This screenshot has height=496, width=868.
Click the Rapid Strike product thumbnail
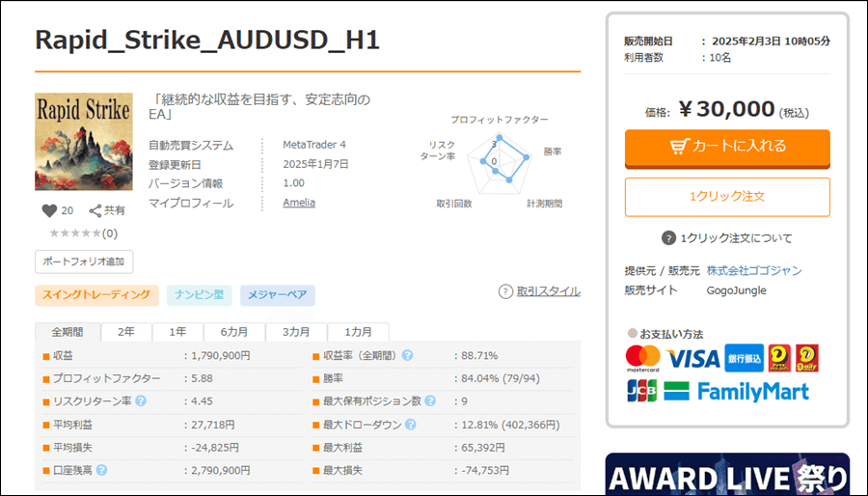84,142
